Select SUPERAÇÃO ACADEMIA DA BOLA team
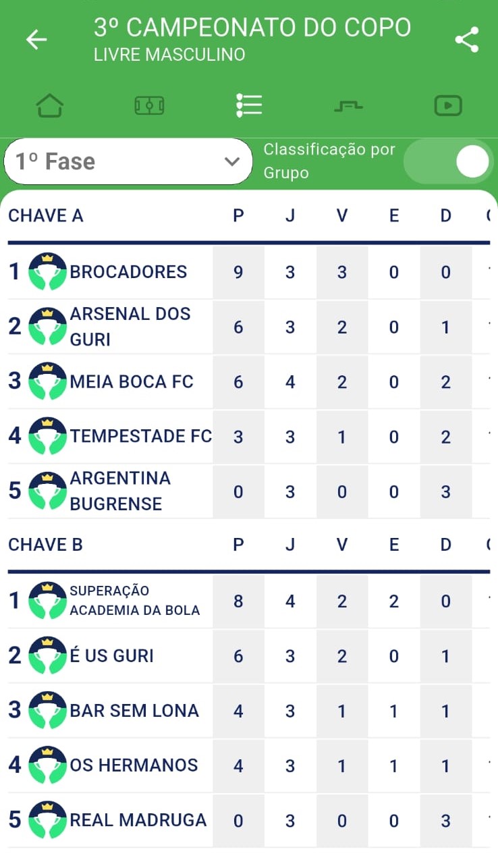This screenshot has width=498, height=868. pyautogui.click(x=135, y=601)
